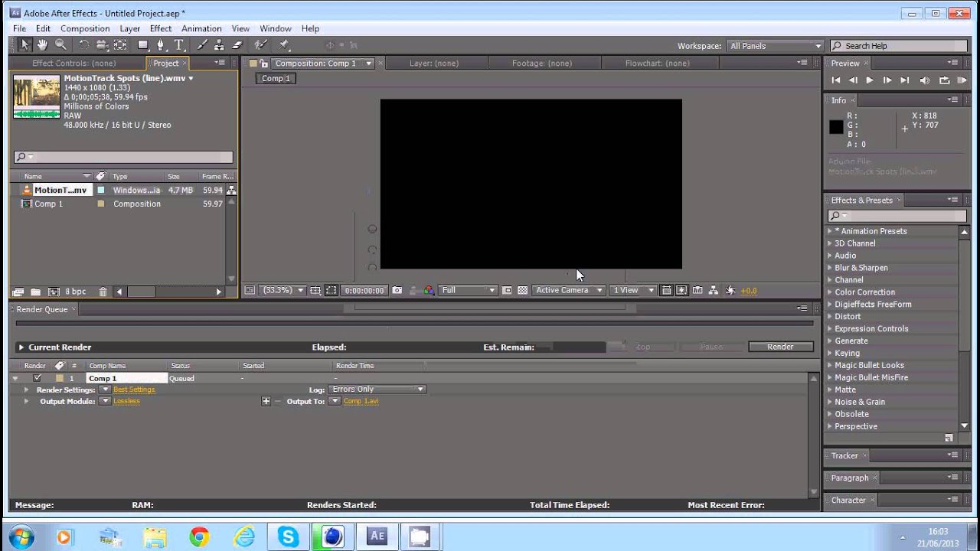This screenshot has width=980, height=551.
Task: Select the Eraser tool
Action: click(237, 45)
